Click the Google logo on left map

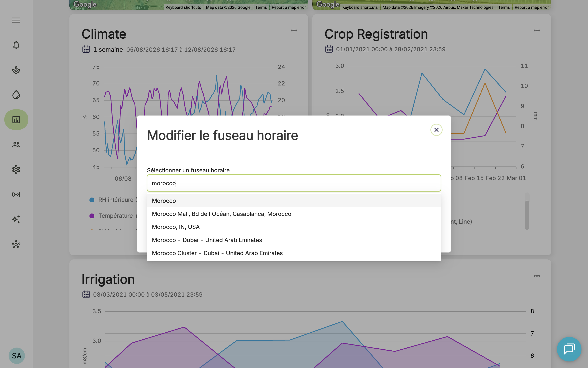coord(85,5)
